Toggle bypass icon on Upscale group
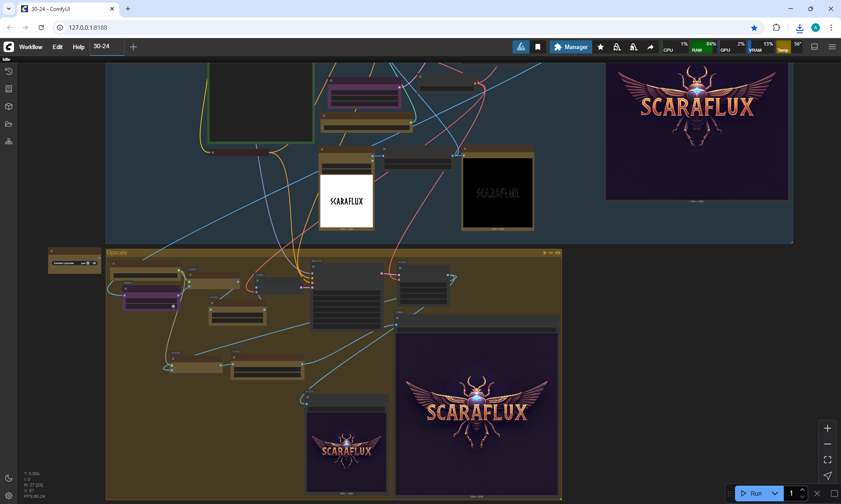 coord(551,253)
